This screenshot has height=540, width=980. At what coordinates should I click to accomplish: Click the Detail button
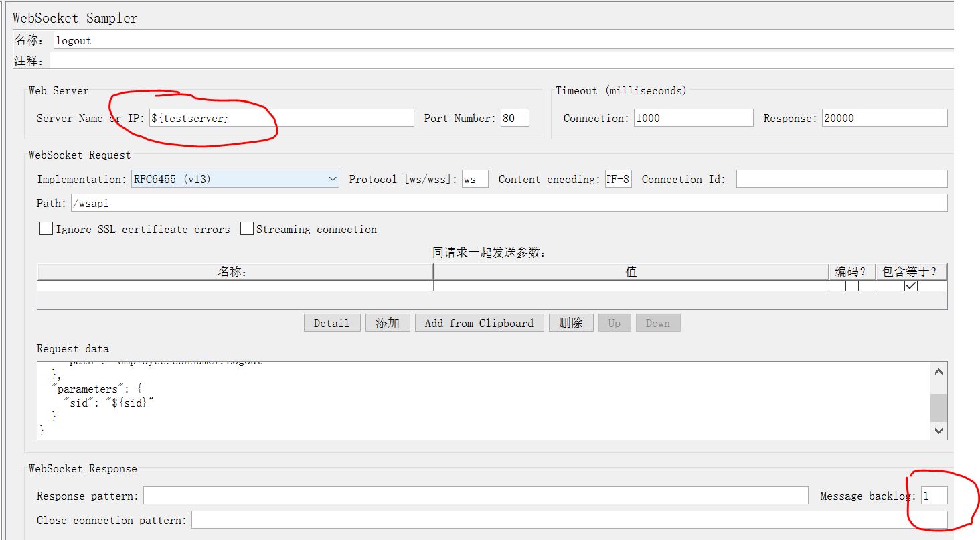tap(331, 323)
